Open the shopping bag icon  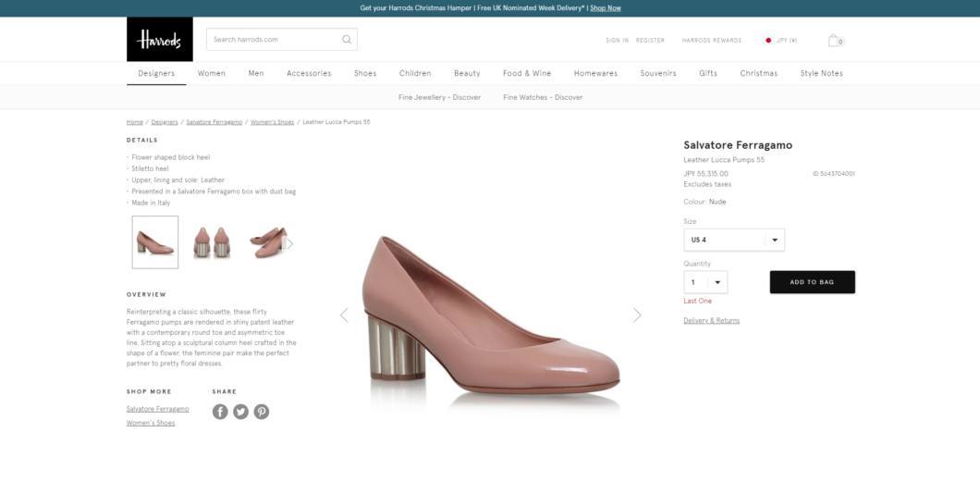click(x=836, y=41)
